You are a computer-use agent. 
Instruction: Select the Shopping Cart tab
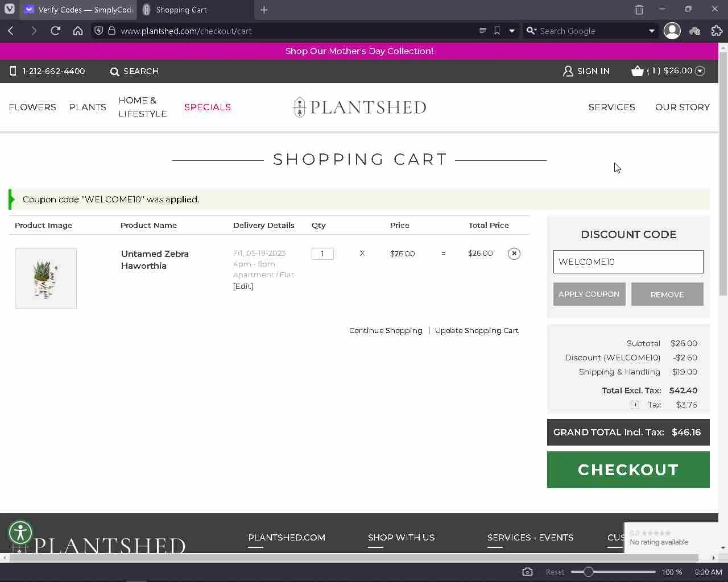[195, 10]
